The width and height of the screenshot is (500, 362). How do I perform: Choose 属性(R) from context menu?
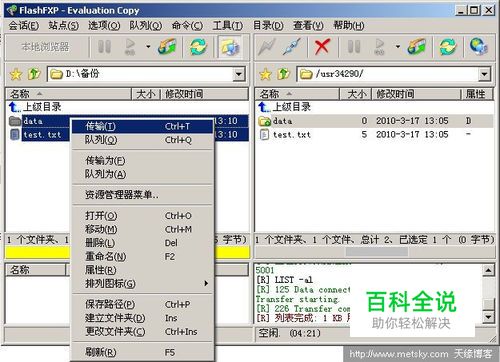(x=143, y=270)
